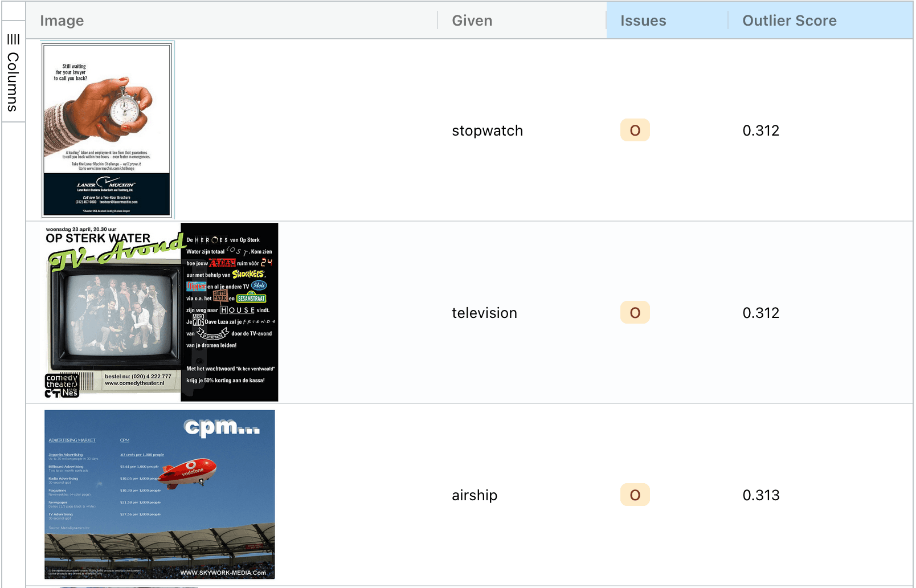This screenshot has height=588, width=916.
Task: Click the Columns panel bars icon
Action: coord(13,39)
